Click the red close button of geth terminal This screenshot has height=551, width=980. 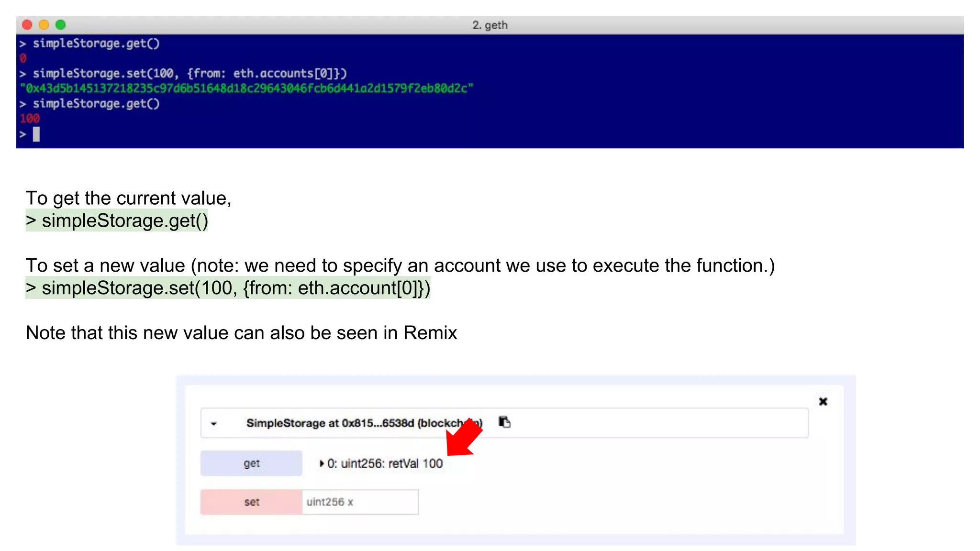tap(27, 25)
